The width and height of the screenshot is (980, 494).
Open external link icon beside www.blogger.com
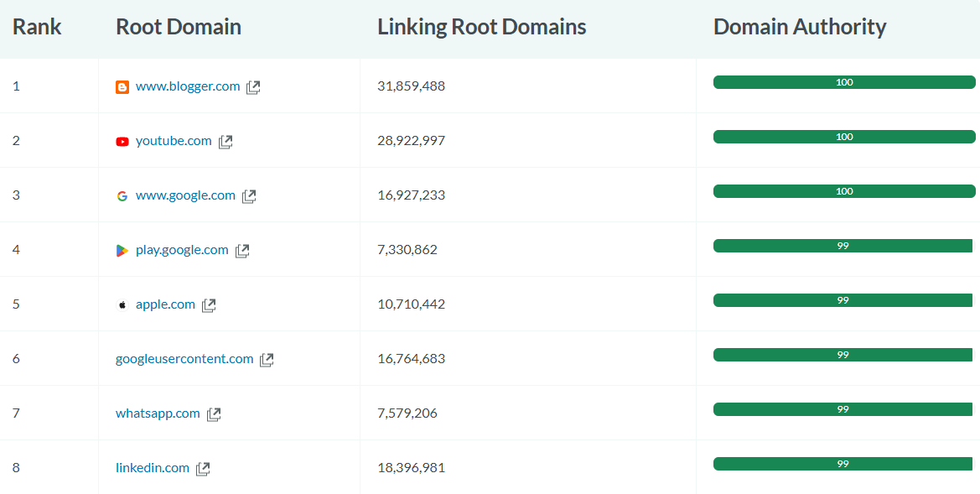253,87
